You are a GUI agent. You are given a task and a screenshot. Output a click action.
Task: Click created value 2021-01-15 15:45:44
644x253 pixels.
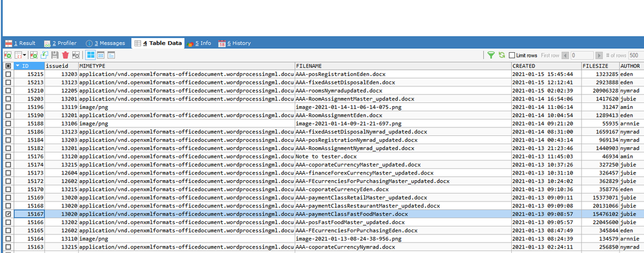tap(546, 74)
